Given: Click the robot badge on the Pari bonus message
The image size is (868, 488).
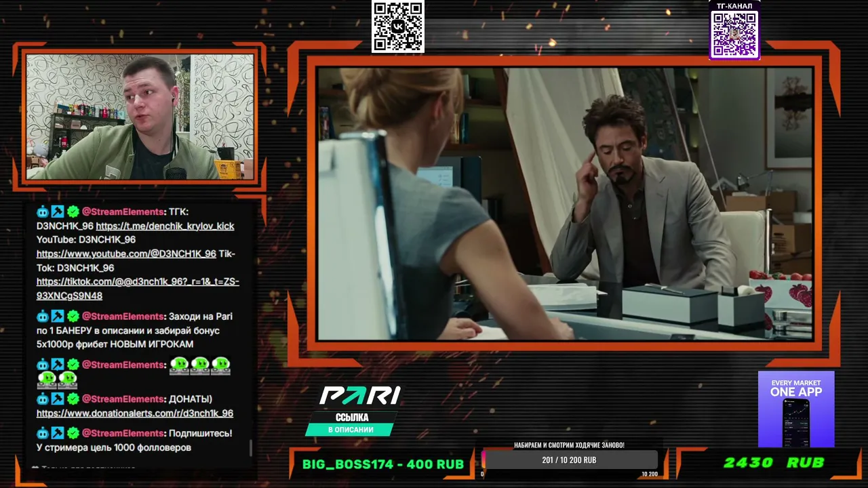Looking at the screenshot, I should tap(43, 317).
